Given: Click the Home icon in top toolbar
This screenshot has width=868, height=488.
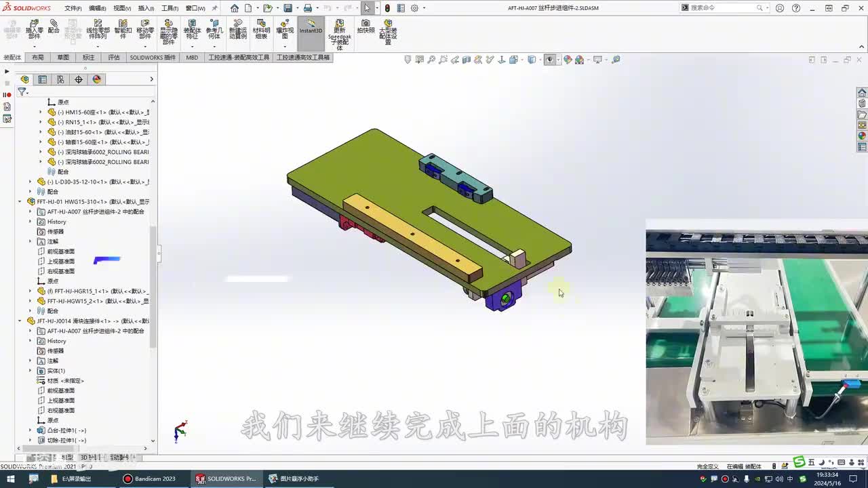Looking at the screenshot, I should 235,8.
